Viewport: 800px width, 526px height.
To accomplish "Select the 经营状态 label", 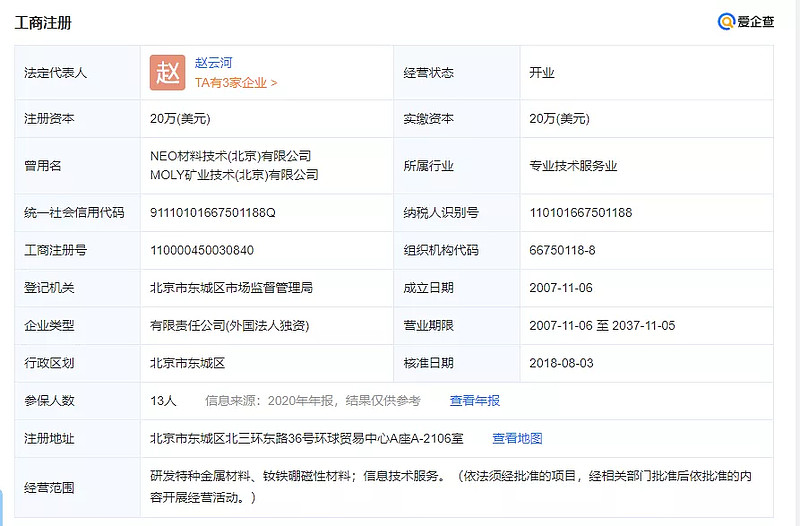I will (x=428, y=73).
